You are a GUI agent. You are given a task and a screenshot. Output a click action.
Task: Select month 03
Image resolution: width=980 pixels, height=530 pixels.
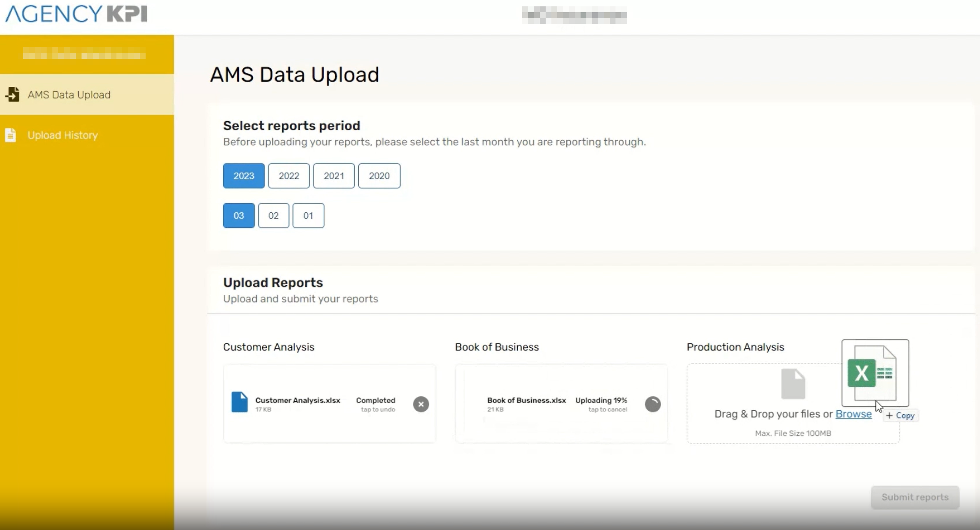[238, 216]
